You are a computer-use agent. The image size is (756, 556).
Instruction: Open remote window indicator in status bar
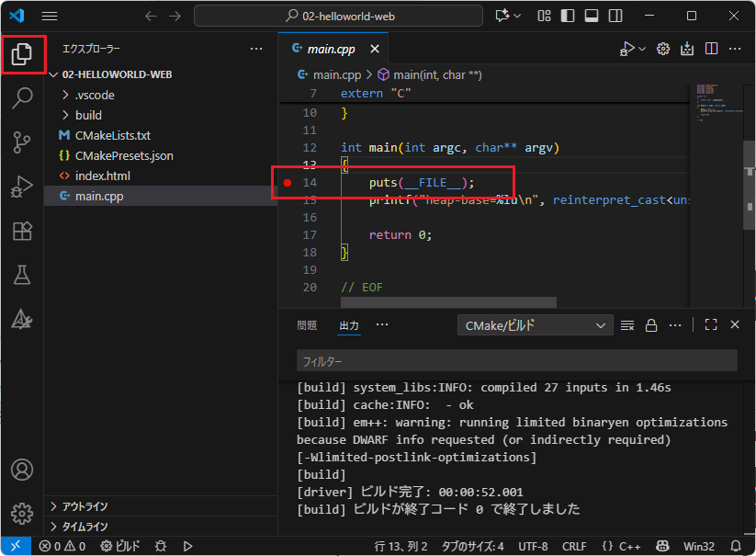click(16, 546)
